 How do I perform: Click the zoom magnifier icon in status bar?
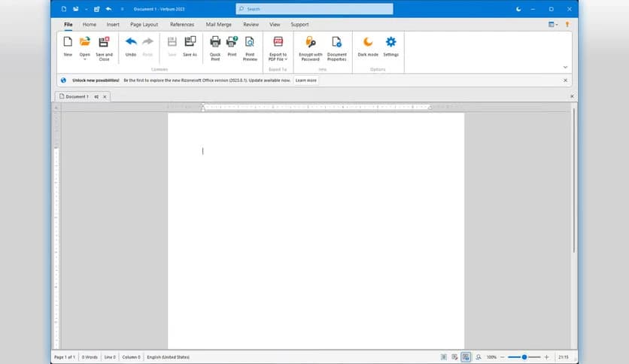pos(479,356)
